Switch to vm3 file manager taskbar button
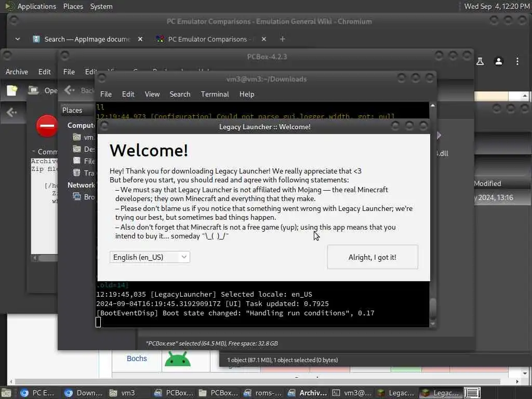Screen dimensions: 532x399 [x=122, y=393]
